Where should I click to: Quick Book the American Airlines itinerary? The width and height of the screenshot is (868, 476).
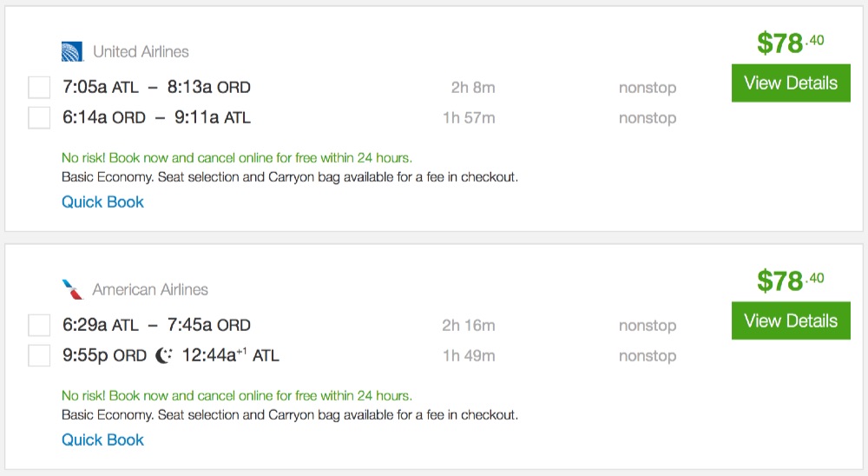coord(102,440)
